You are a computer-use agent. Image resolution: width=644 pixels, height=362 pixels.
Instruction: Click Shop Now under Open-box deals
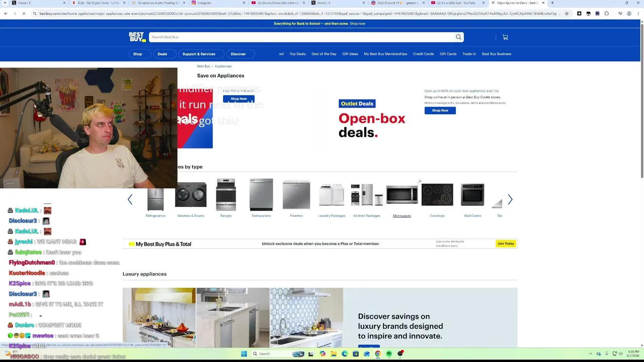click(440, 111)
